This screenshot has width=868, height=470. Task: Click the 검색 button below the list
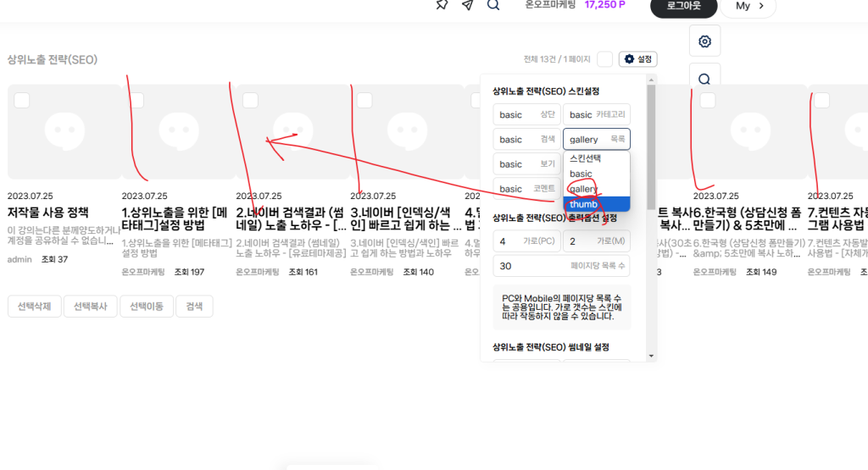pyautogui.click(x=194, y=307)
